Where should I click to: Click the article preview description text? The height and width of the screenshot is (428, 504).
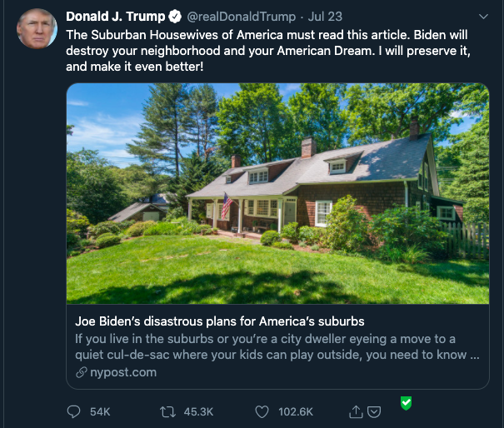tap(277, 346)
